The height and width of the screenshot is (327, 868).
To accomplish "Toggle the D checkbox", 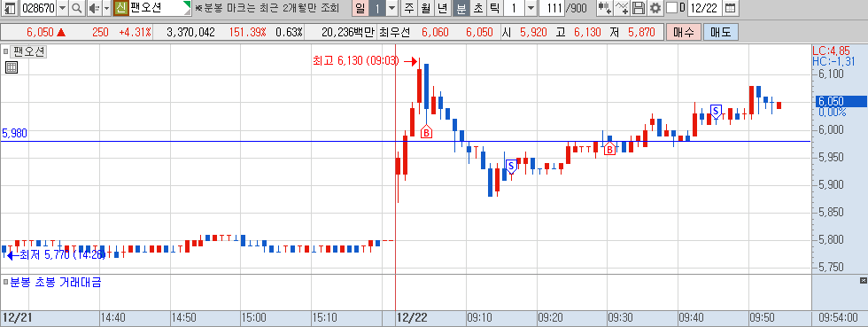I will pyautogui.click(x=671, y=8).
